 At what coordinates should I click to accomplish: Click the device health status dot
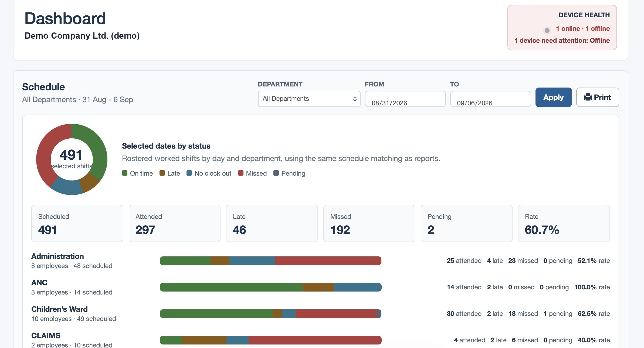(547, 30)
